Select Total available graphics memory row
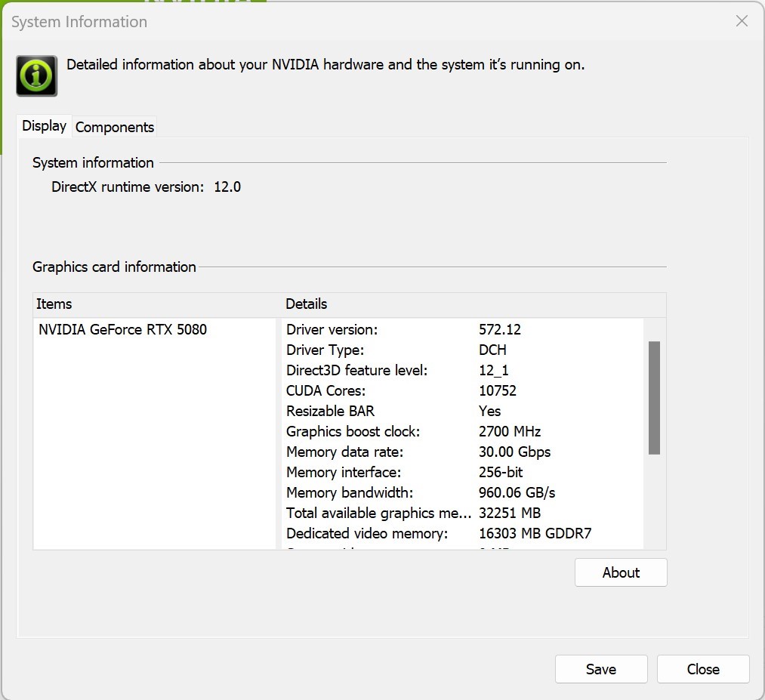The width and height of the screenshot is (765, 700). click(462, 513)
